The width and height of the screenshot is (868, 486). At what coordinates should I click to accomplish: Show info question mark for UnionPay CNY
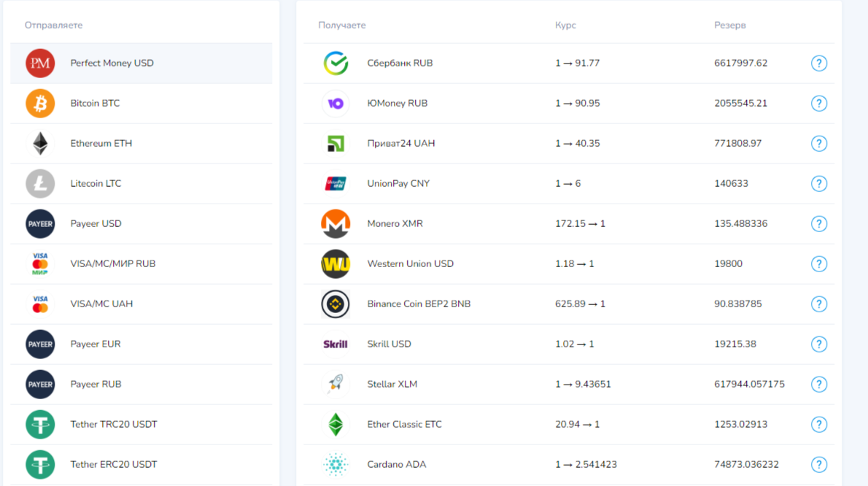tap(818, 184)
